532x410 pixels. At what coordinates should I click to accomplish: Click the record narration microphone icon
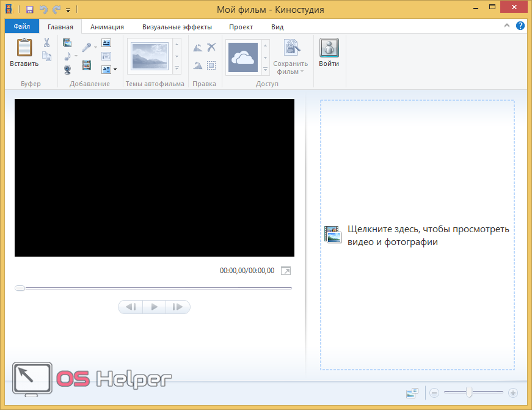point(87,46)
